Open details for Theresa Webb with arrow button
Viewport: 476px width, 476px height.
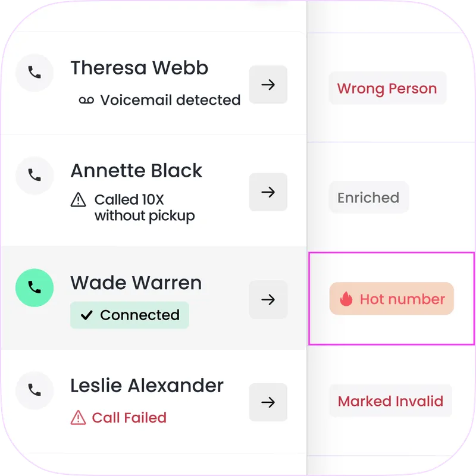268,84
